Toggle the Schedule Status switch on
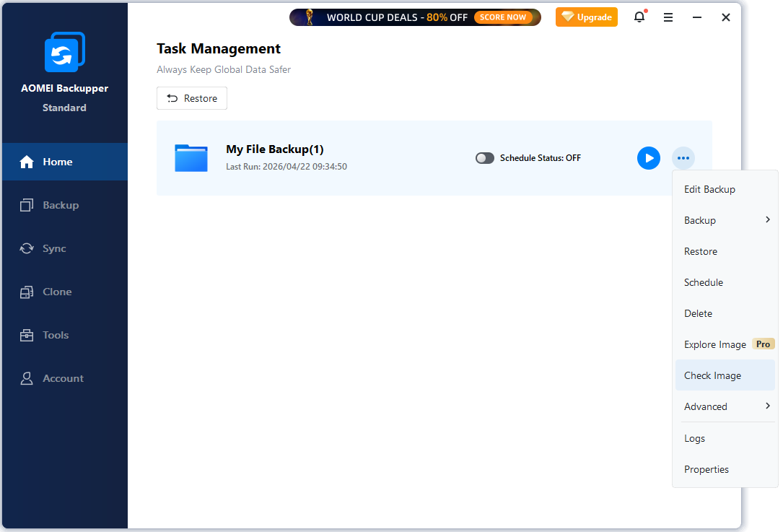 485,158
